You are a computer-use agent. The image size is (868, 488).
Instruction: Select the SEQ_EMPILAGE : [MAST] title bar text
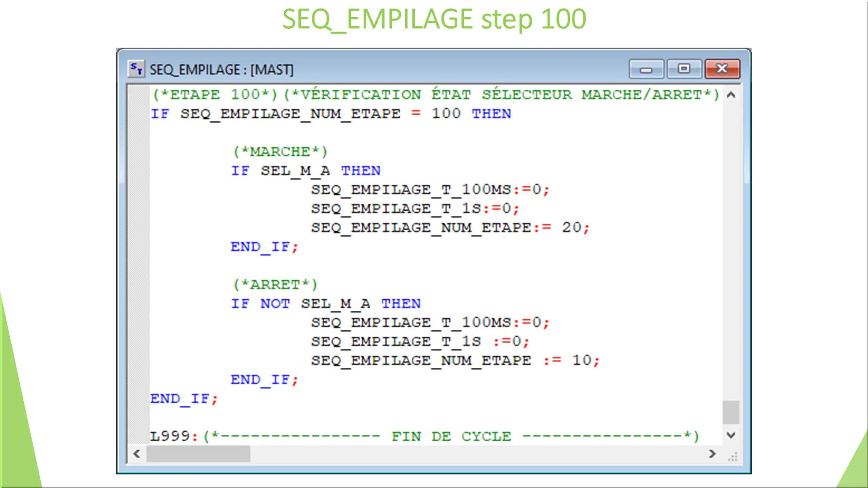coord(222,69)
